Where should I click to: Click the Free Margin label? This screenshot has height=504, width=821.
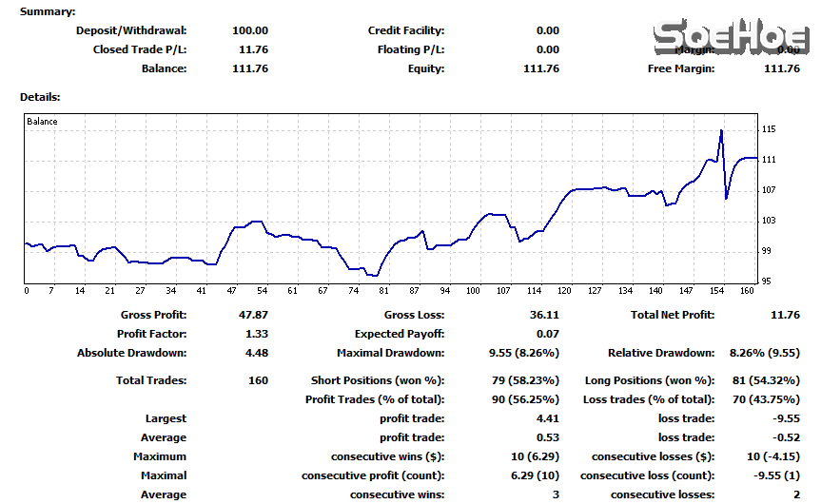click(x=681, y=68)
